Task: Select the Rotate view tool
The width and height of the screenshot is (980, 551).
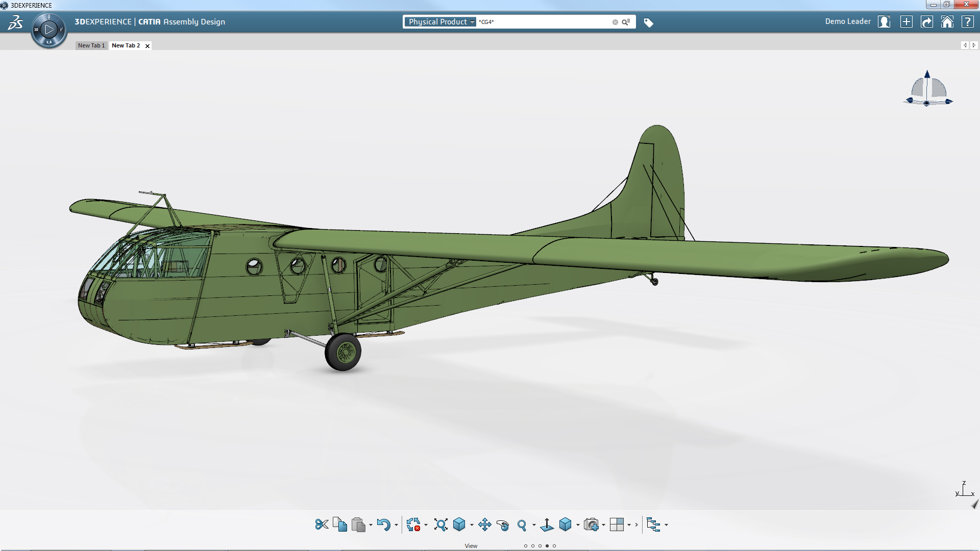Action: click(x=503, y=525)
